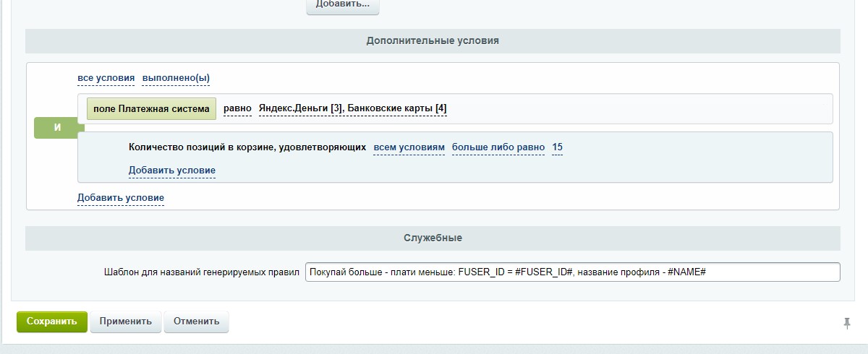Click the 'Добавить...' button at the top
Viewport: 868px width, 354px height.
point(342,5)
